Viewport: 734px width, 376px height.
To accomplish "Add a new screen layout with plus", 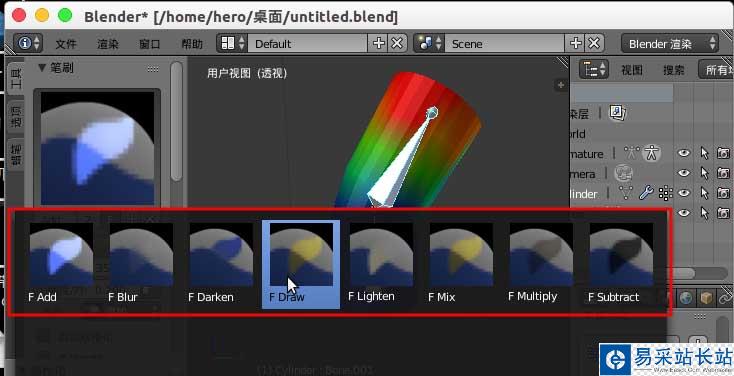I will coord(378,44).
